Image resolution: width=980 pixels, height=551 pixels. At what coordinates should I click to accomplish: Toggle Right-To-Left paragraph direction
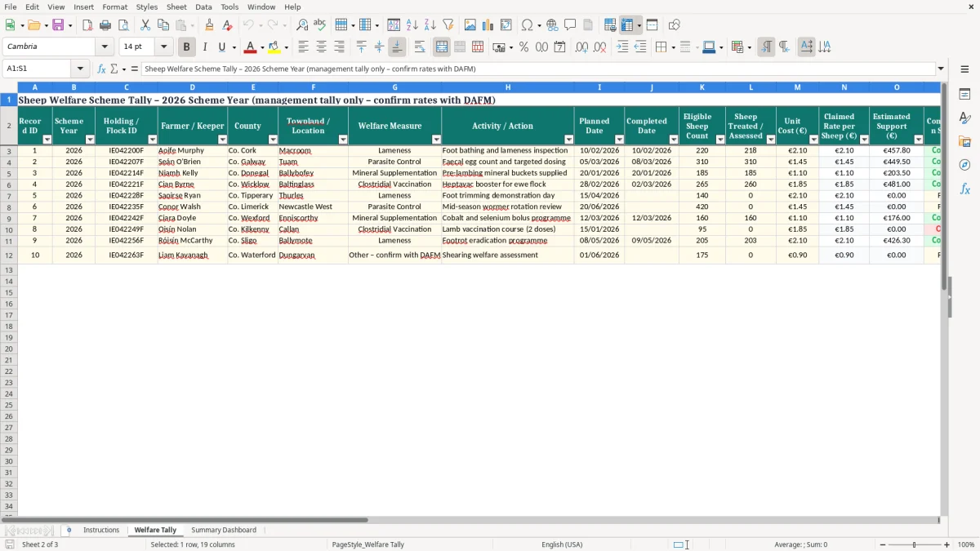tap(784, 47)
